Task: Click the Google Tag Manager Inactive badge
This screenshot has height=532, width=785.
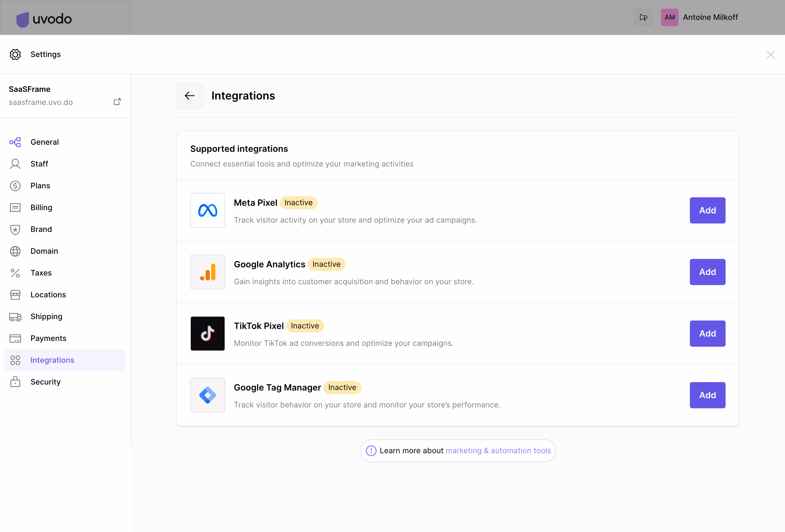Action: [x=342, y=388]
